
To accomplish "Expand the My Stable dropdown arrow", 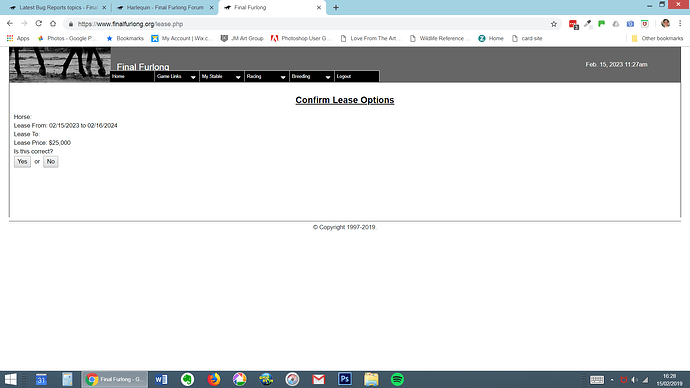I will coord(238,77).
